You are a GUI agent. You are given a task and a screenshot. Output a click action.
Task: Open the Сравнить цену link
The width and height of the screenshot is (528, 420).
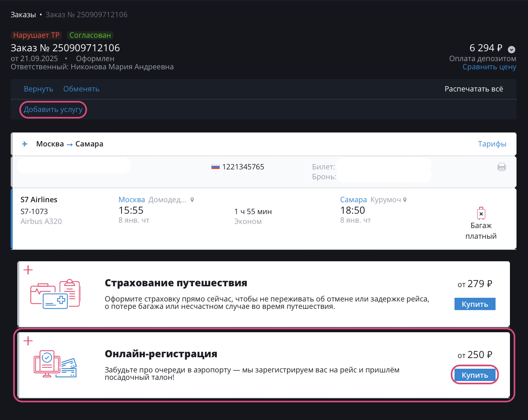[489, 67]
